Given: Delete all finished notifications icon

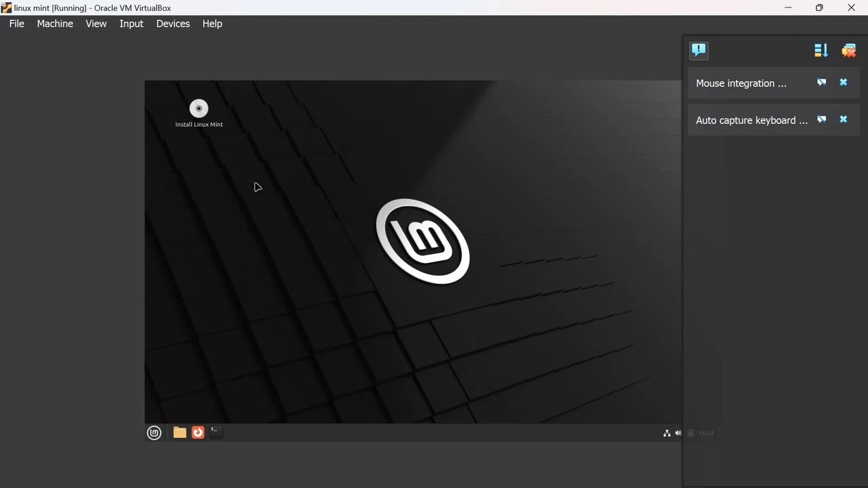Looking at the screenshot, I should pos(849,50).
